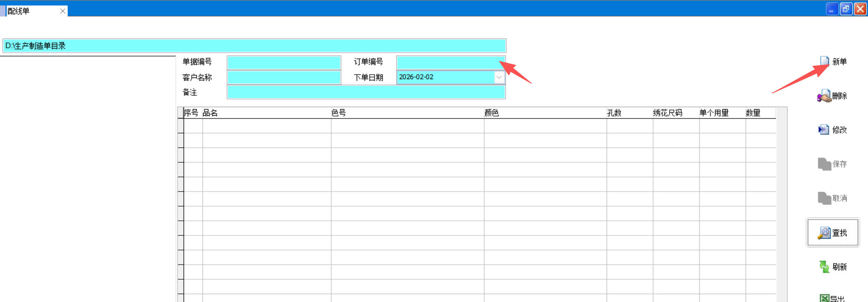Restore down the inner window
The width and height of the screenshot is (868, 302).
[846, 9]
